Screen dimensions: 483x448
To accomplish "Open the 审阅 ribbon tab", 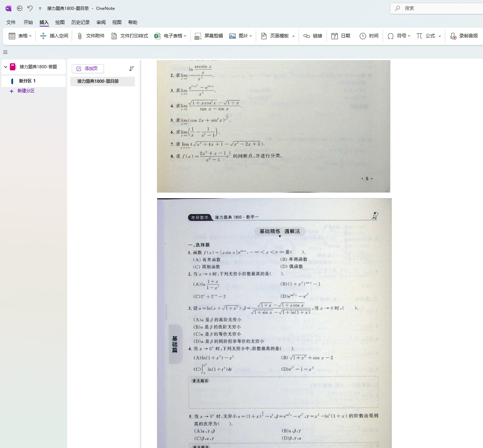I will (101, 22).
